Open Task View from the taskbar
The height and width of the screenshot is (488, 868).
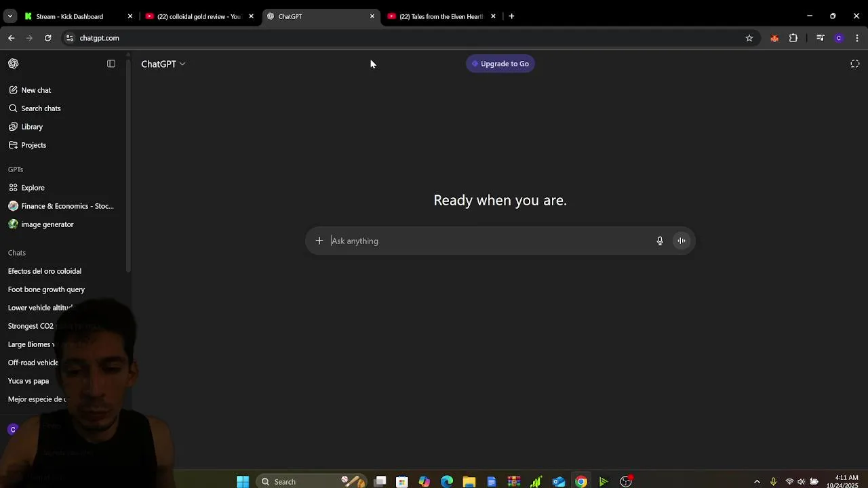[x=380, y=482]
